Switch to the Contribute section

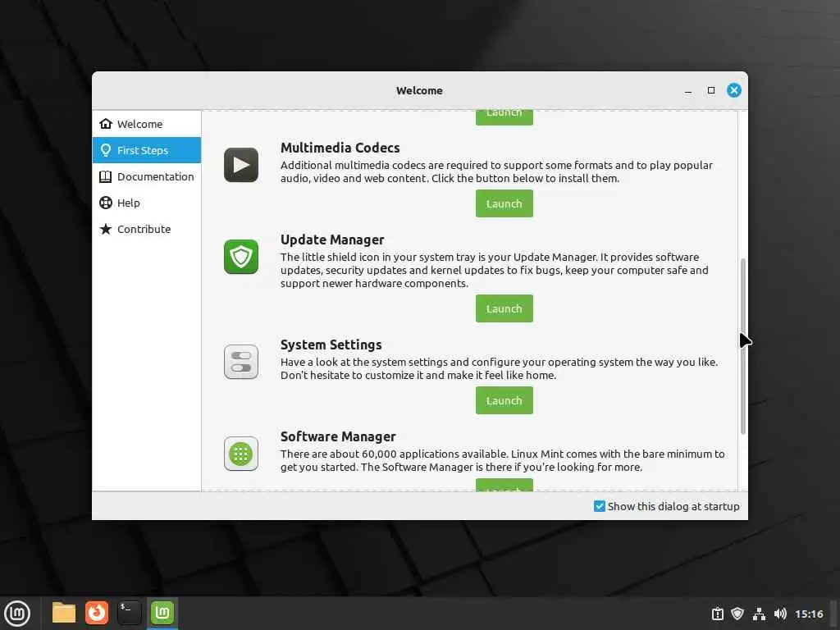146,229
